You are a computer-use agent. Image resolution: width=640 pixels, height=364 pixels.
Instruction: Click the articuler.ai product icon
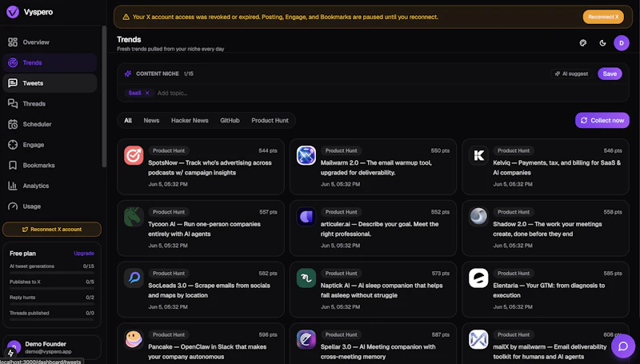(x=306, y=217)
